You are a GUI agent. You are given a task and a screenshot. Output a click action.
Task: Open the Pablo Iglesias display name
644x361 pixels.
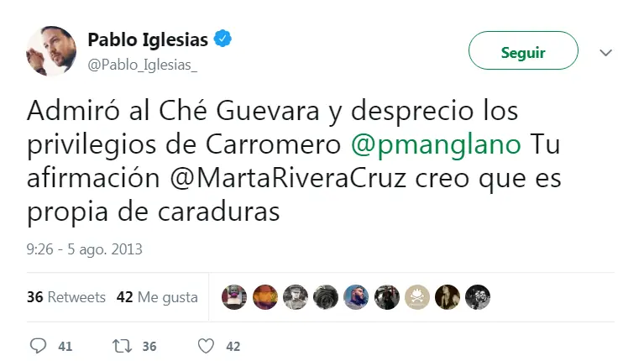point(149,39)
